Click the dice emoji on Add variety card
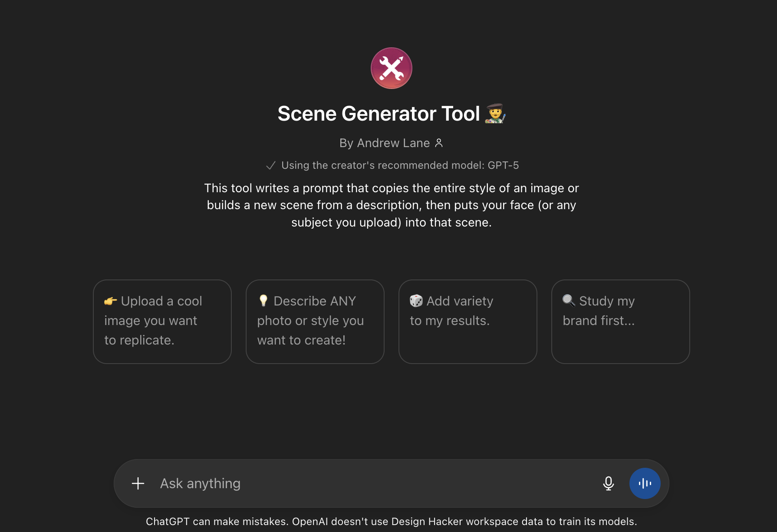The height and width of the screenshot is (532, 777). (416, 301)
